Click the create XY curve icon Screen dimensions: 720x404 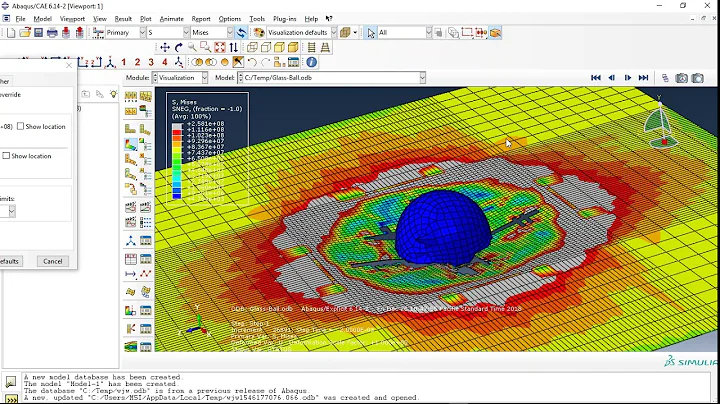click(146, 274)
